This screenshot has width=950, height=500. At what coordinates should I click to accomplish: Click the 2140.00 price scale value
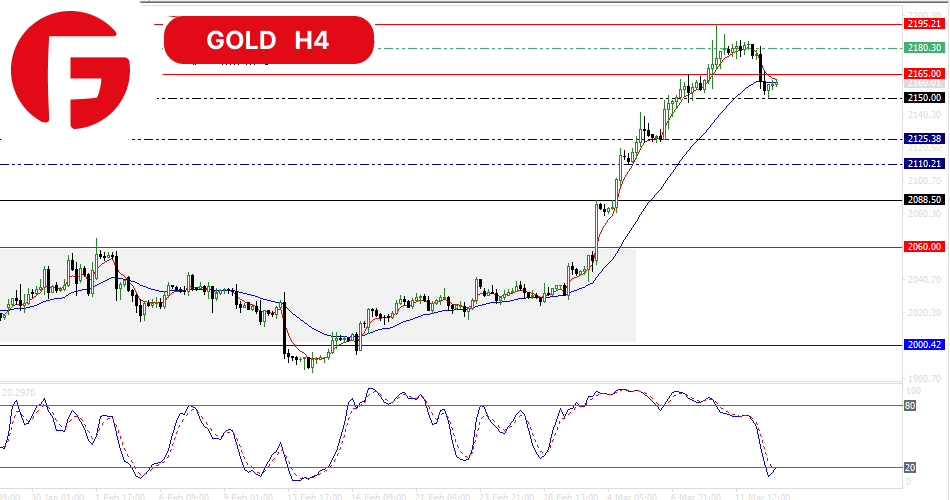(923, 115)
